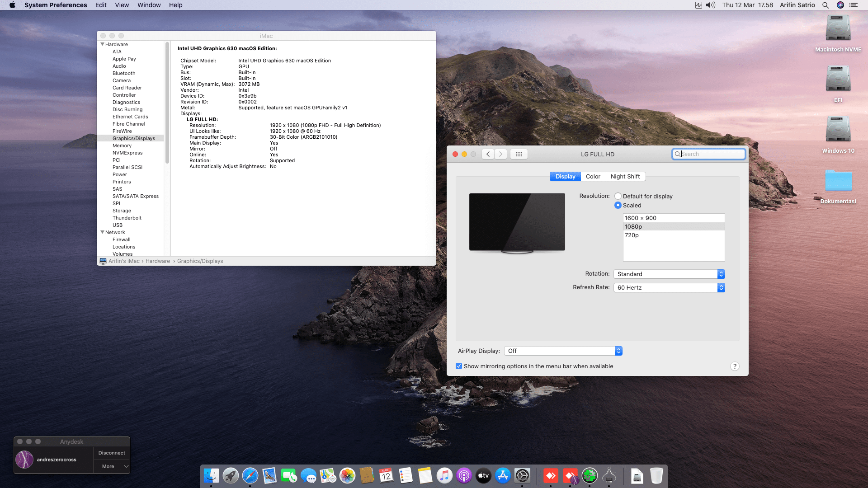This screenshot has height=488, width=868.
Task: Open Podcasts from the Dock
Action: click(464, 476)
